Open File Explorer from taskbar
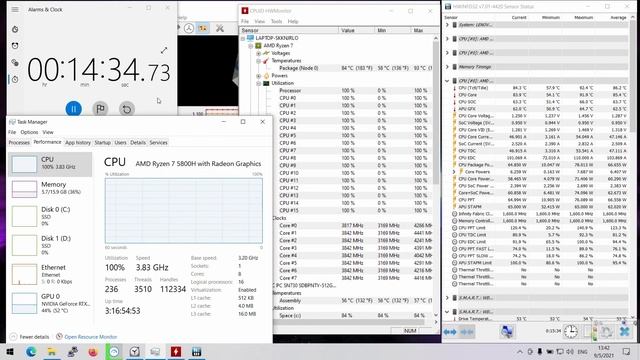This screenshot has width=640, height=360. (x=52, y=352)
